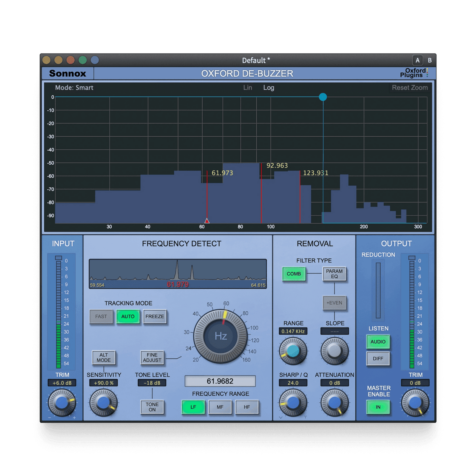The width and height of the screenshot is (476, 476).
Task: Click the REDUCTION meter
Action: coord(378,290)
